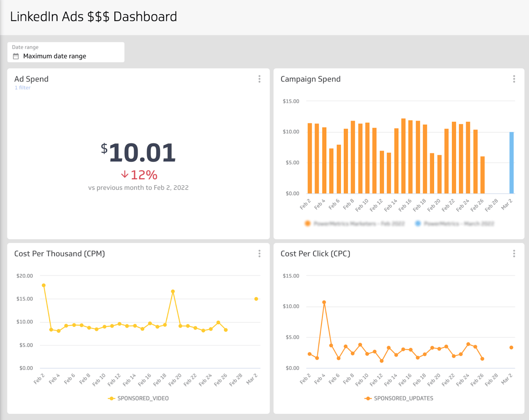Open the "1 filter" link under Ad Spend
Screen dimensions: 529x420
click(x=23, y=88)
